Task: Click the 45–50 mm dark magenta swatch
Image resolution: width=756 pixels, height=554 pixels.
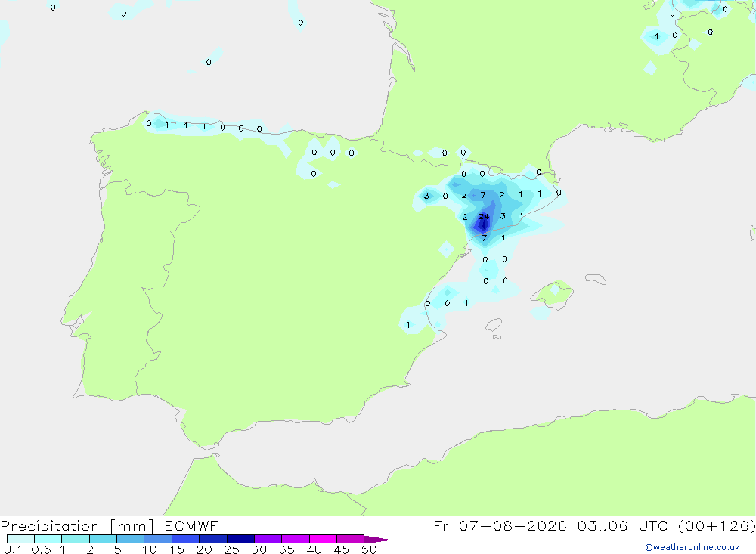Action: click(x=351, y=539)
